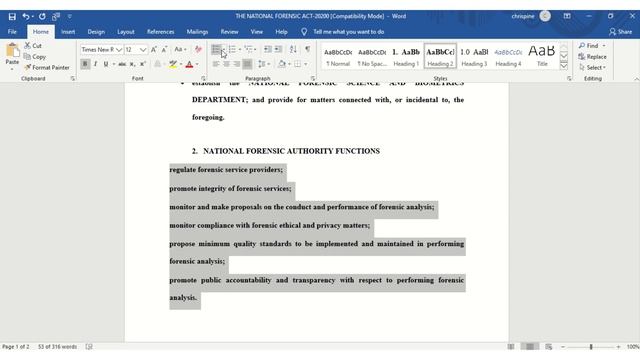Apply text highlight color
Screen dimensions: 640x360
173,64
